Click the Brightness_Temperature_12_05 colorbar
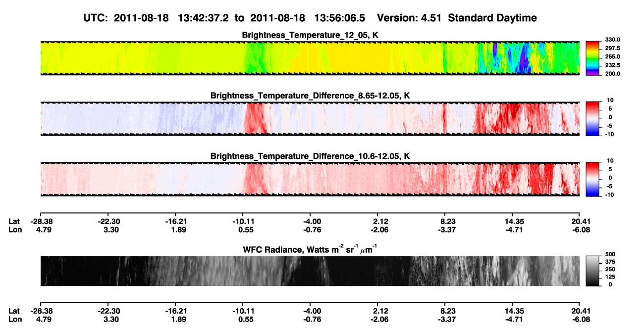Viewport: 644px width, 330px height. pyautogui.click(x=592, y=58)
